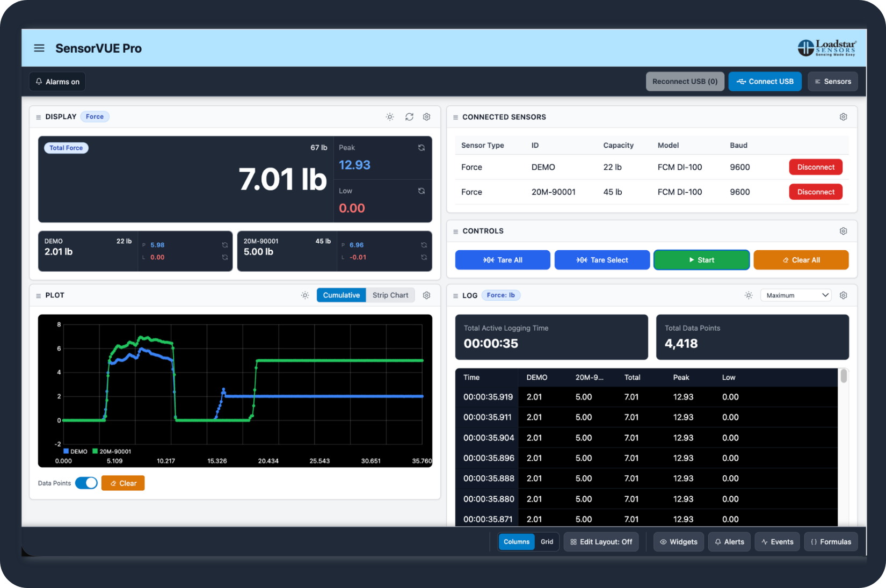Toggle DEMO series in plot legend
Viewport: 886px width, 588px height.
coord(75,452)
